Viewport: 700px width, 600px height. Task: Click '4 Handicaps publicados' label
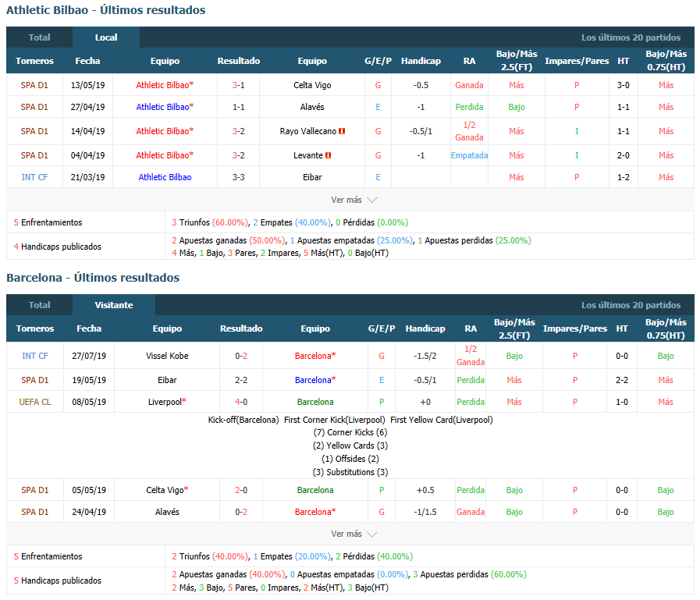point(58,247)
